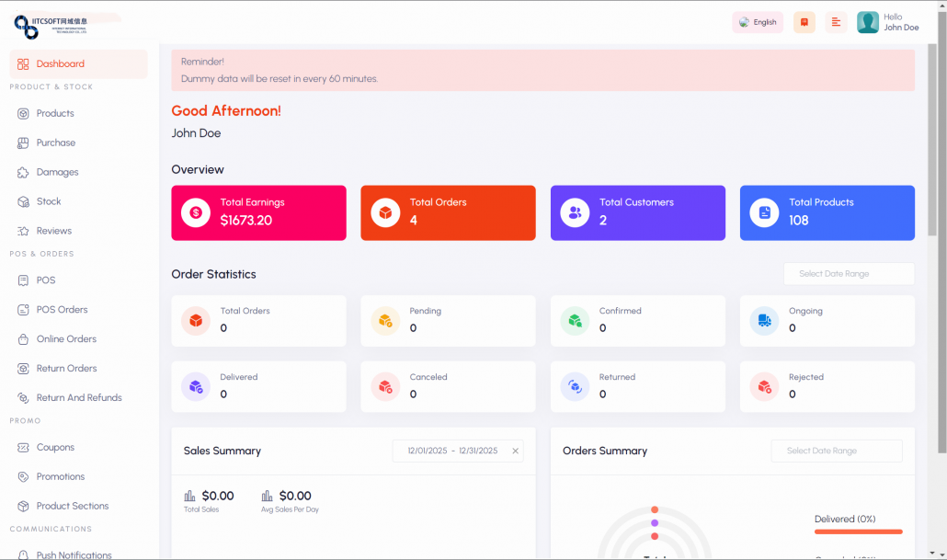Click the Pending orders status icon
This screenshot has height=560, width=947.
coord(385,321)
